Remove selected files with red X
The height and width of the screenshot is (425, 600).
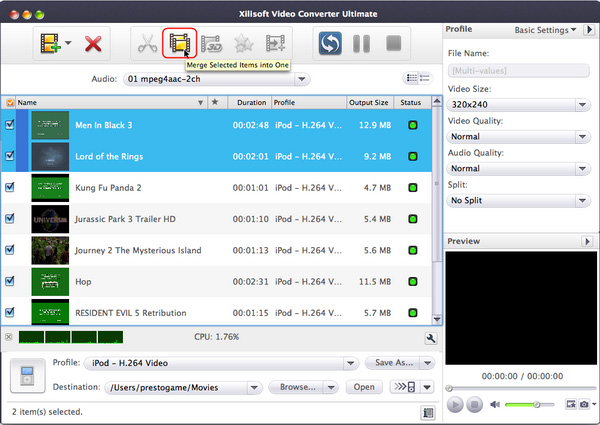[x=94, y=44]
